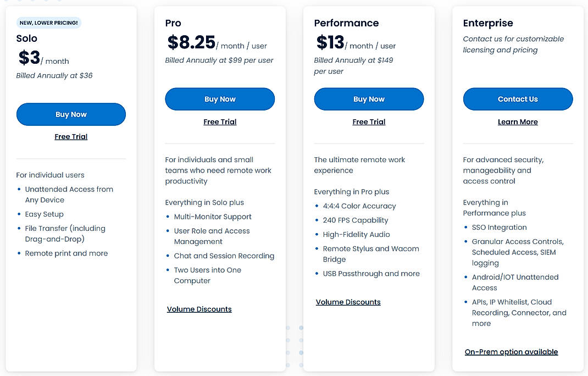Click the Enterprise plan title
This screenshot has height=376, width=588.
(488, 23)
